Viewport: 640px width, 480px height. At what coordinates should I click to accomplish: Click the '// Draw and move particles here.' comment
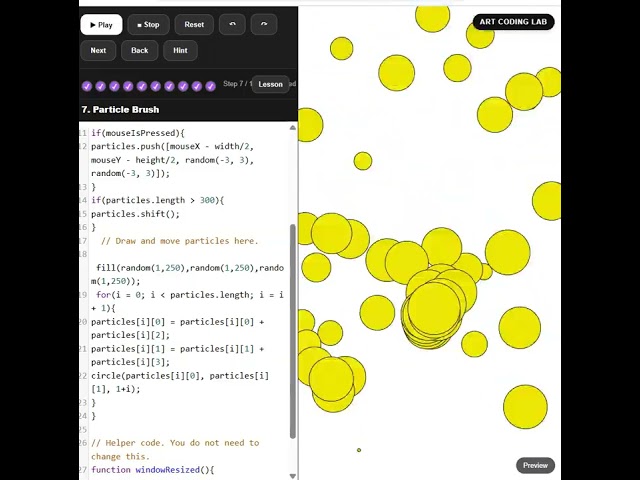tap(180, 241)
